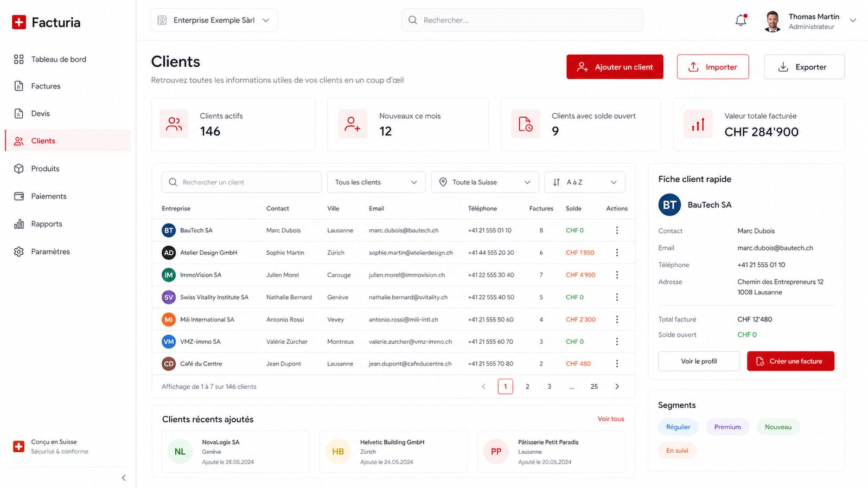This screenshot has height=488, width=868.
Task: Click the SV avatar of Swiss Vitality
Action: 169,297
